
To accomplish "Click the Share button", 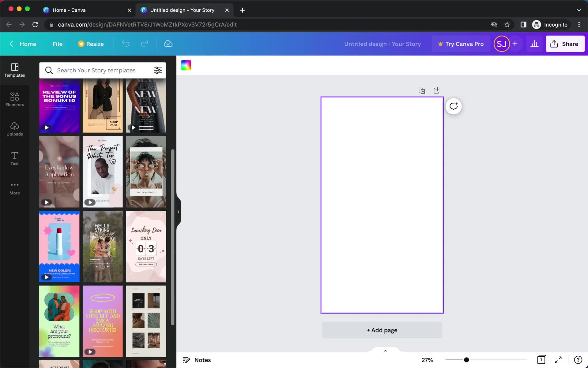I will (565, 44).
